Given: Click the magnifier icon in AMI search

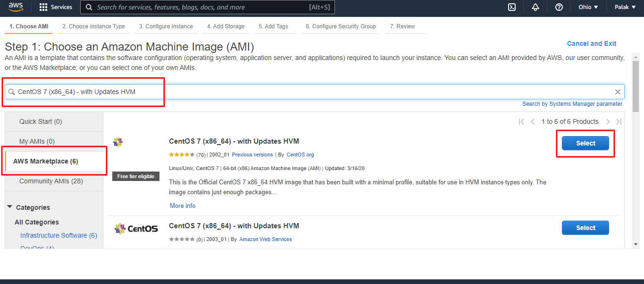Looking at the screenshot, I should (x=12, y=92).
